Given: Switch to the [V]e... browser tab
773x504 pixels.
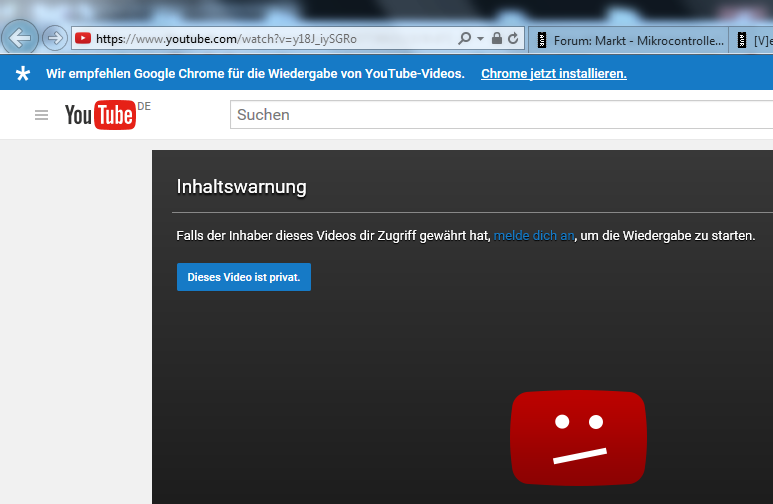Looking at the screenshot, I should pos(752,40).
